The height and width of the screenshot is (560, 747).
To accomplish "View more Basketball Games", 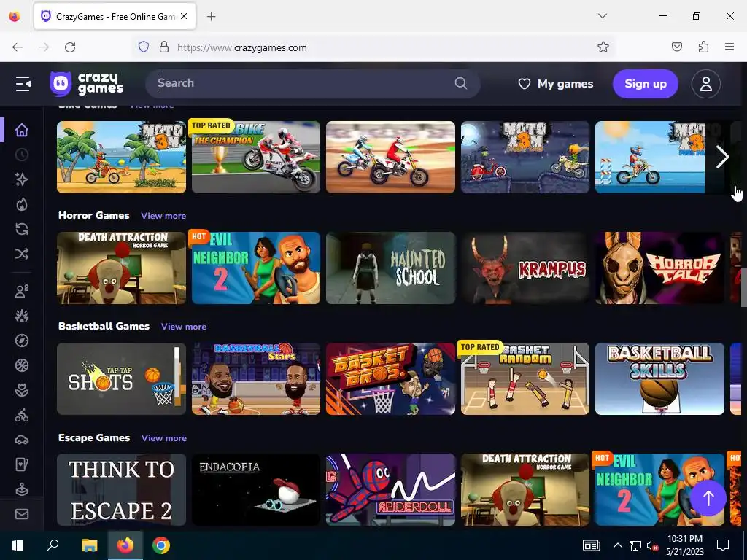I will pos(183,327).
